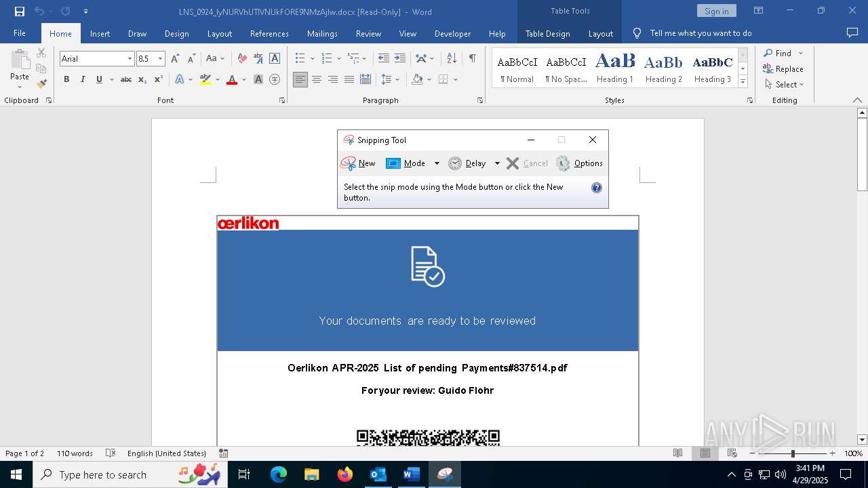Click the 100% zoom level
868x488 pixels.
(853, 453)
